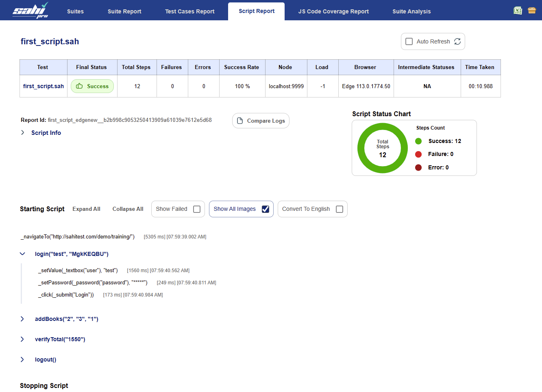Click the refresh arrows icon

(x=457, y=41)
